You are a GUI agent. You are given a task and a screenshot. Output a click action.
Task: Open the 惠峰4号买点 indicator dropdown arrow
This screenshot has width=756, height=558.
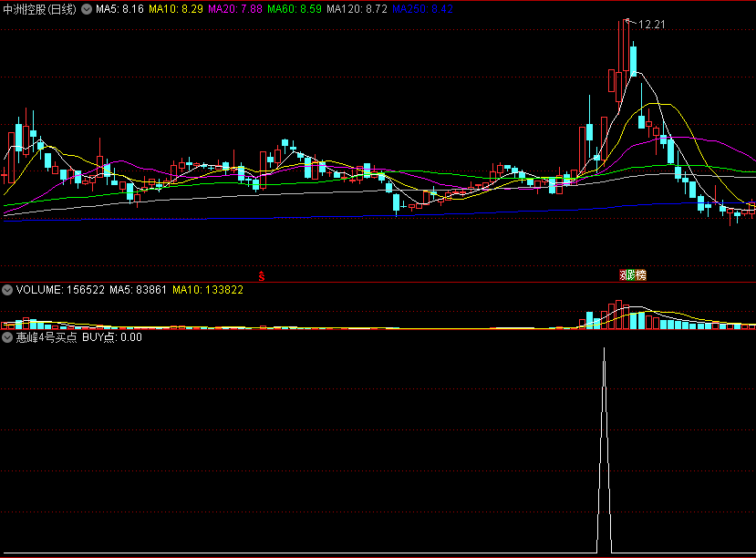[x=7, y=337]
